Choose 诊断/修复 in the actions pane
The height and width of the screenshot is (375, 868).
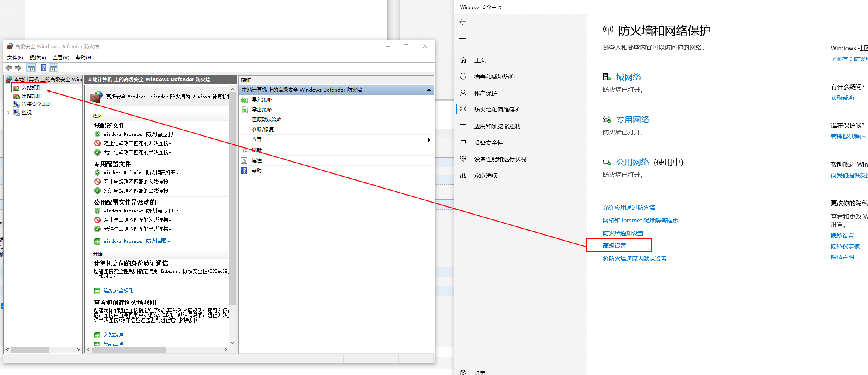coord(263,130)
